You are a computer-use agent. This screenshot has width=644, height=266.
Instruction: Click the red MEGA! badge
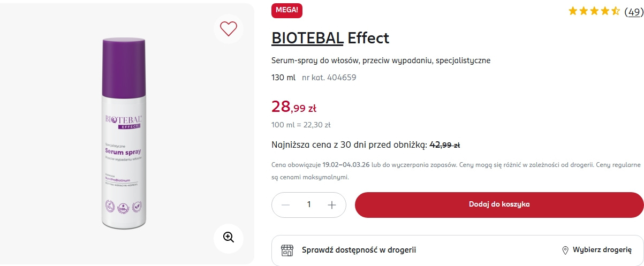point(288,10)
